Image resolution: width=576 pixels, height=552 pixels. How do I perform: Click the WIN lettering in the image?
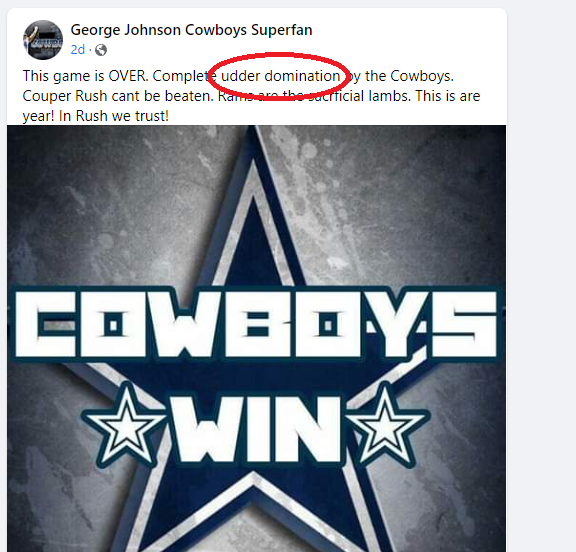pyautogui.click(x=256, y=430)
